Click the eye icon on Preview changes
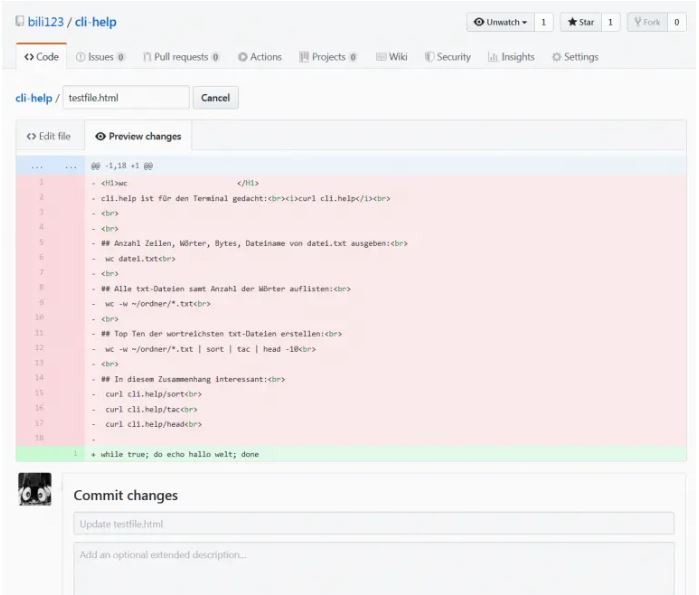 pos(101,136)
